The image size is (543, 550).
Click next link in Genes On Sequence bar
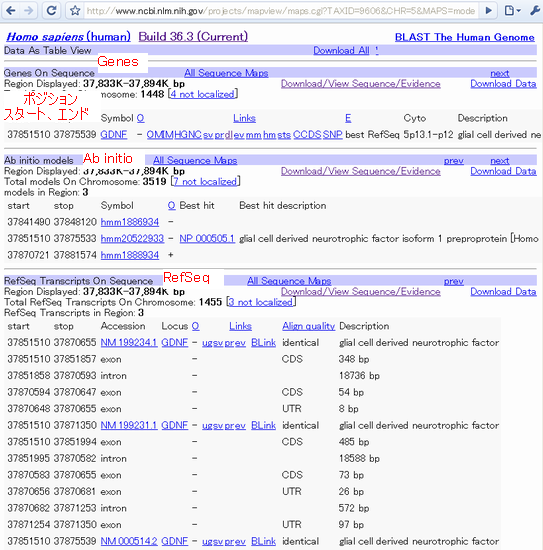pyautogui.click(x=500, y=73)
